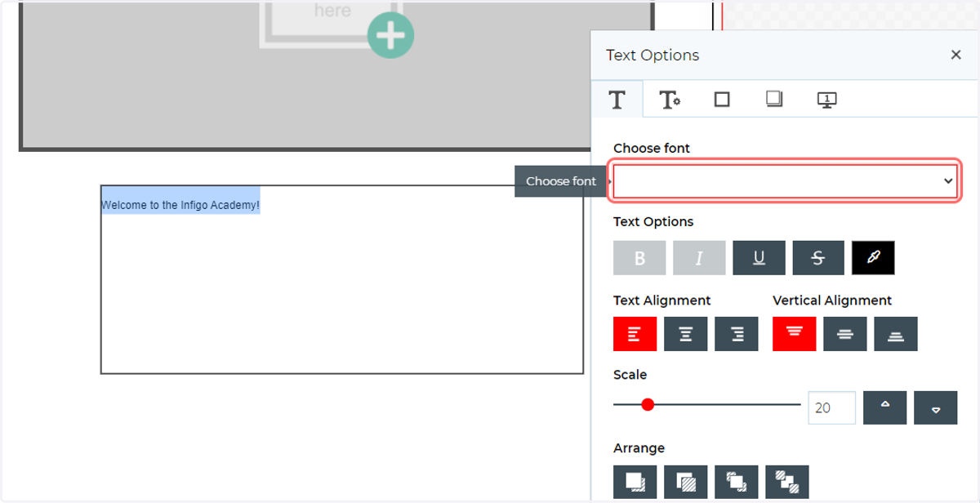Align text to the left
The width and height of the screenshot is (980, 503).
click(635, 334)
